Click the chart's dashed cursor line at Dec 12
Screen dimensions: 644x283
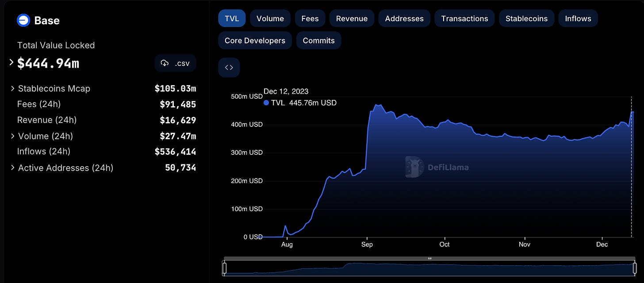tap(631, 167)
